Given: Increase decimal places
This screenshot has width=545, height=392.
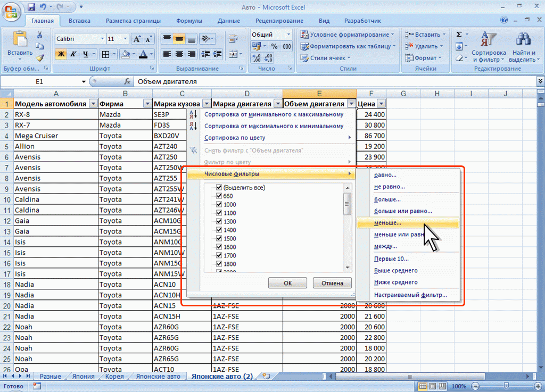Looking at the screenshot, I should click(x=256, y=58).
